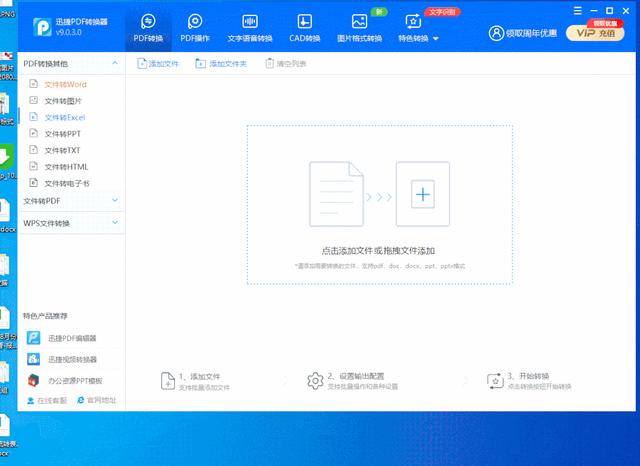640x466 pixels.
Task: Click the document illustration in the drop zone
Action: coord(336,194)
